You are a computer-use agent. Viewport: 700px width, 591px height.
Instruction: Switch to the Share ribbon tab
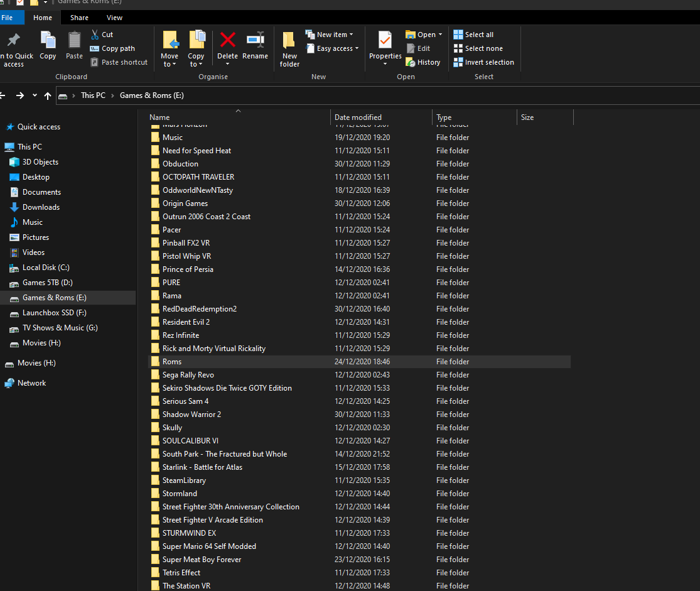pyautogui.click(x=79, y=18)
